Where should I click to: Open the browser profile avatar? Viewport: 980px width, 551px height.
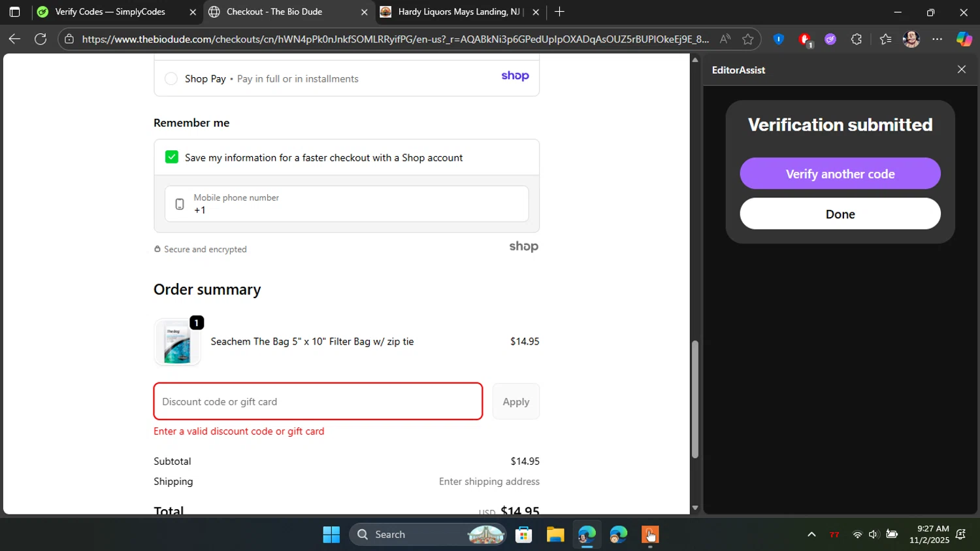point(911,39)
